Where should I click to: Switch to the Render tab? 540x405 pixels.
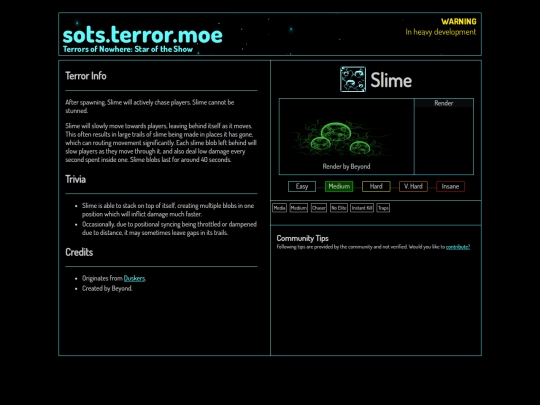click(x=444, y=103)
